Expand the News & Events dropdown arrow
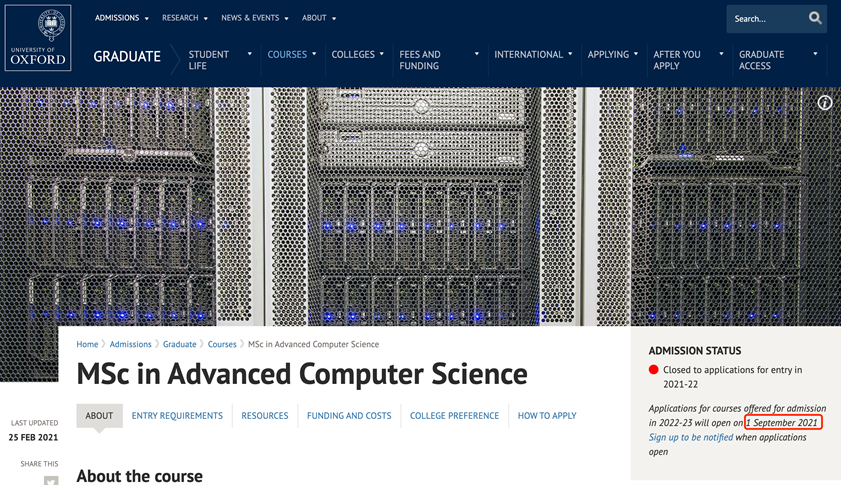The height and width of the screenshot is (485, 841). click(x=286, y=19)
